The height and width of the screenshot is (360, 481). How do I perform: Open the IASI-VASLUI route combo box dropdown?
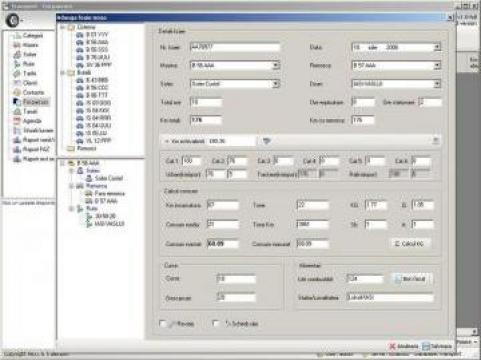pos(437,84)
